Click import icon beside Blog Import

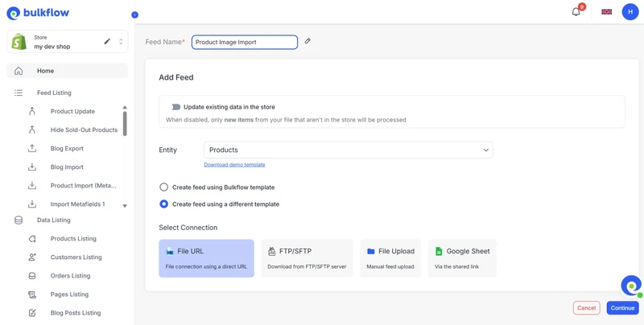point(32,167)
